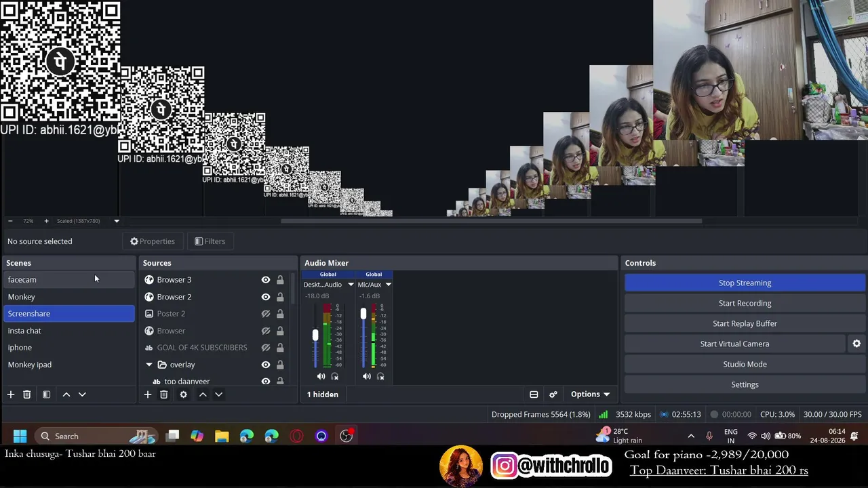Hide the Browser 2 source
The width and height of the screenshot is (868, 488).
266,297
